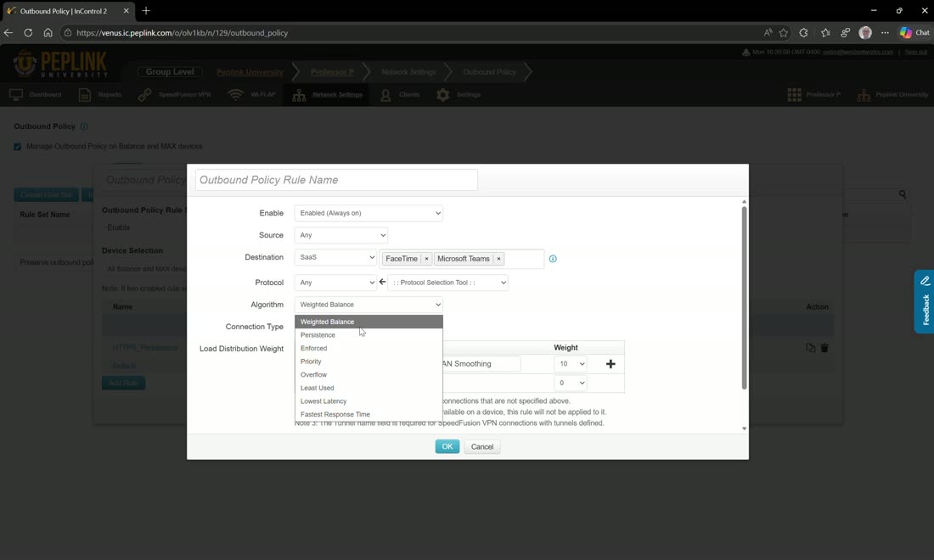Click the Outbound Policy info icon
This screenshot has width=934, height=560.
tap(84, 126)
